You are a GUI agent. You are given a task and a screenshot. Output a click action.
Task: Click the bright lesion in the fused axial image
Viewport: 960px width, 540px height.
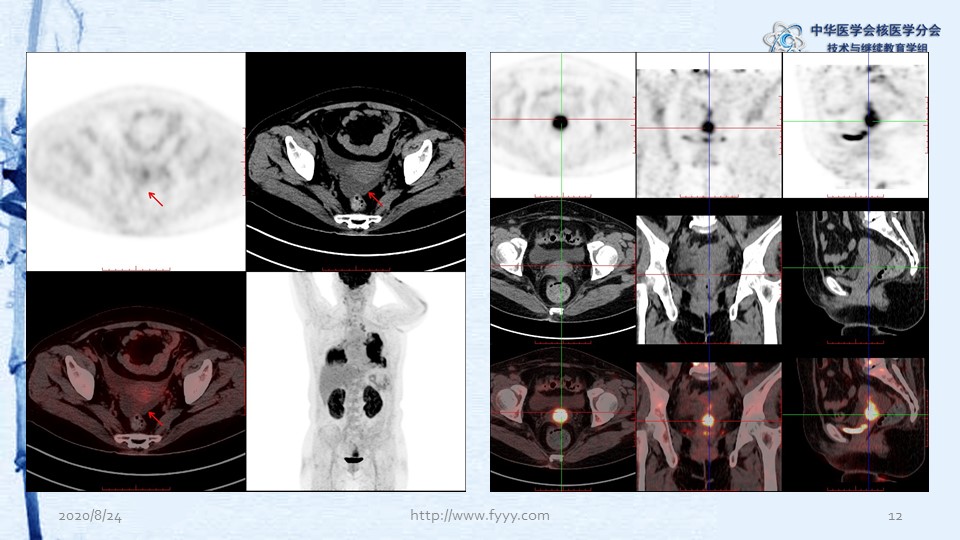click(560, 414)
